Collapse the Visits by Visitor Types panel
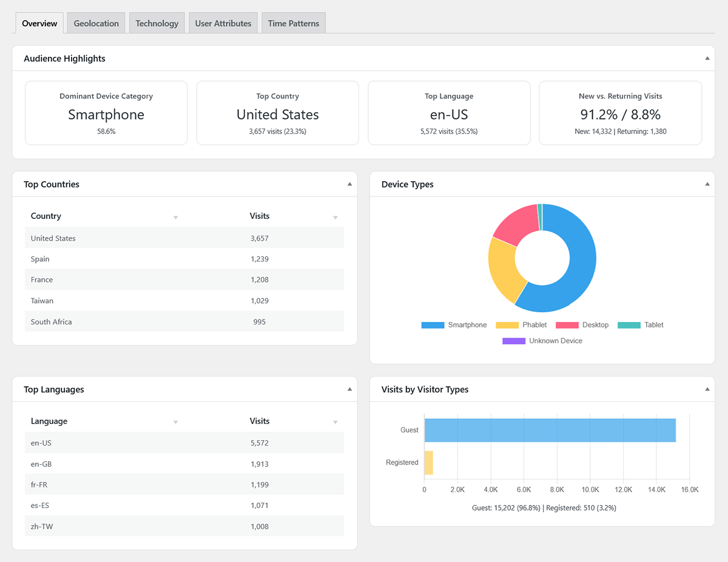Screen dimensions: 728x562 (x=706, y=389)
